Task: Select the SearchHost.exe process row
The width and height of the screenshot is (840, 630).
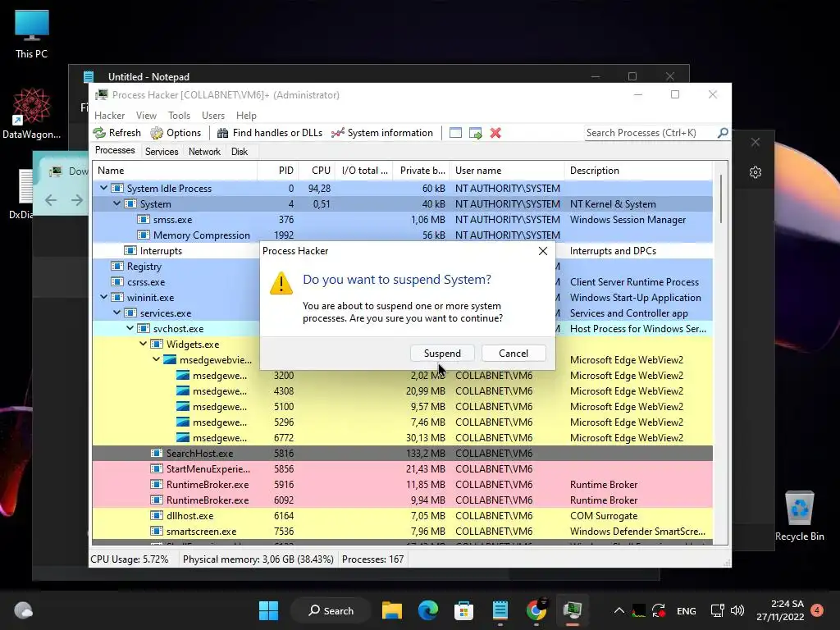Action: coord(403,453)
